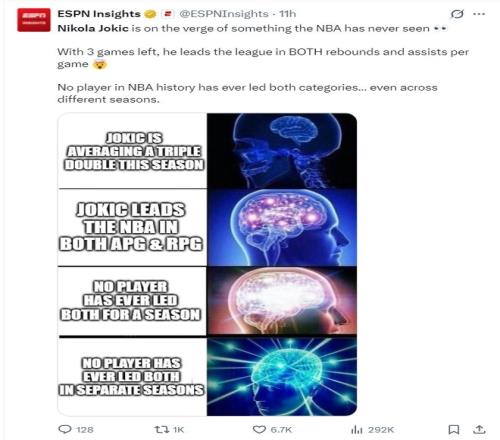Image resolution: width=500 pixels, height=440 pixels.
Task: Click the bold Nikola Jokic text
Action: click(93, 28)
